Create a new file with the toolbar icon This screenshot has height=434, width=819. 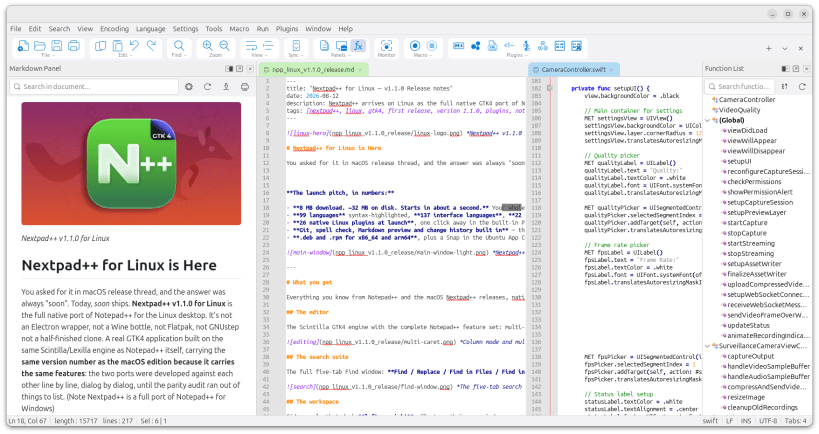[x=23, y=46]
